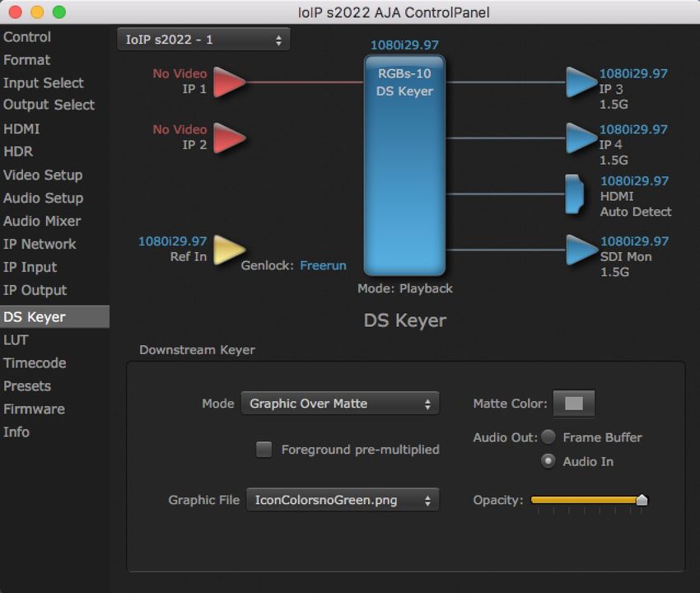
Task: Click the 1080i29.97 format above framebuffer
Action: (x=404, y=45)
